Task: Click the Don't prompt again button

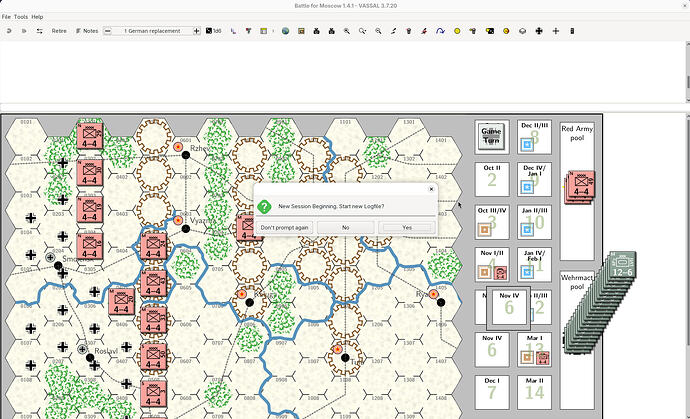Action: tap(284, 227)
